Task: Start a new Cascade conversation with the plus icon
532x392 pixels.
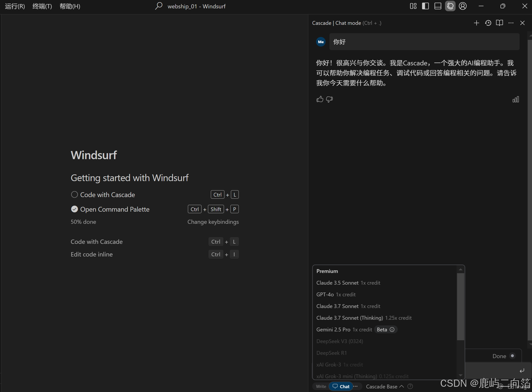Action: pos(476,23)
